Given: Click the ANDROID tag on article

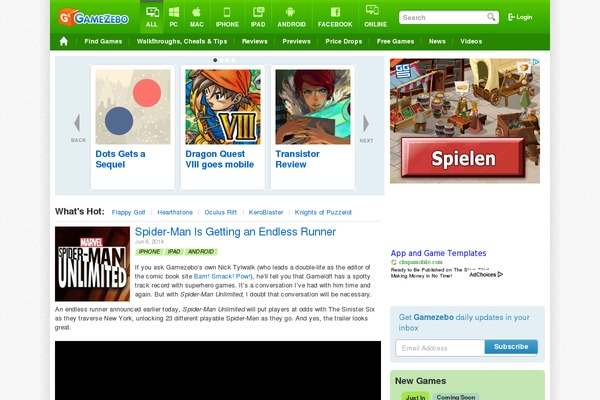Looking at the screenshot, I should 201,251.
